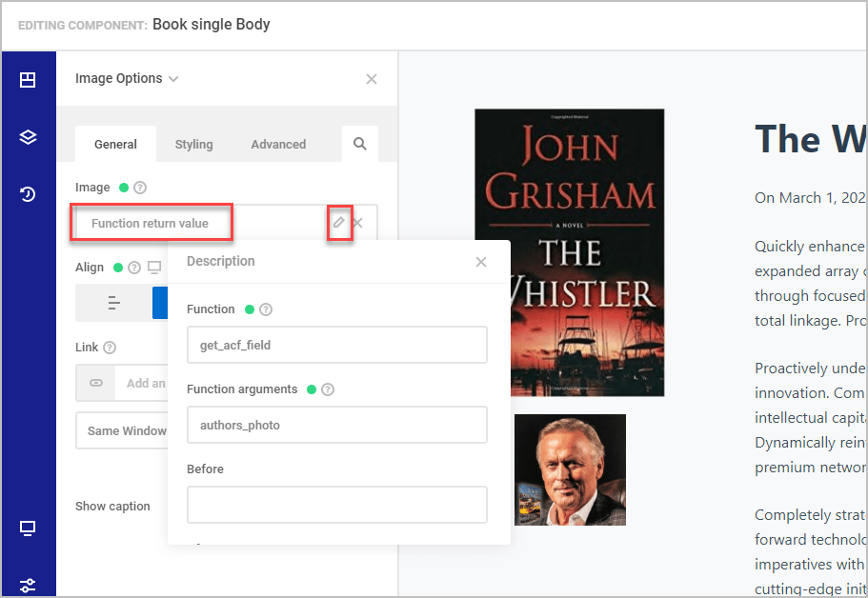Click the responsive device icon beside Align
This screenshot has height=598, width=868.
tap(154, 268)
